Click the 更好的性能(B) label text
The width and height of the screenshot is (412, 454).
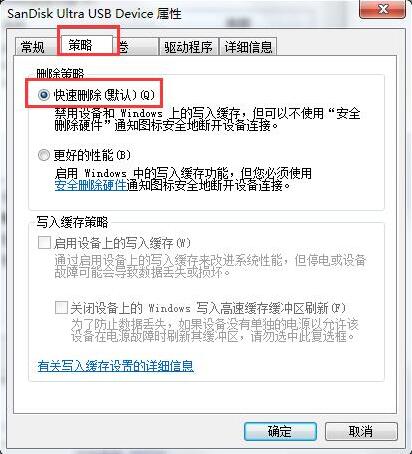tap(92, 155)
